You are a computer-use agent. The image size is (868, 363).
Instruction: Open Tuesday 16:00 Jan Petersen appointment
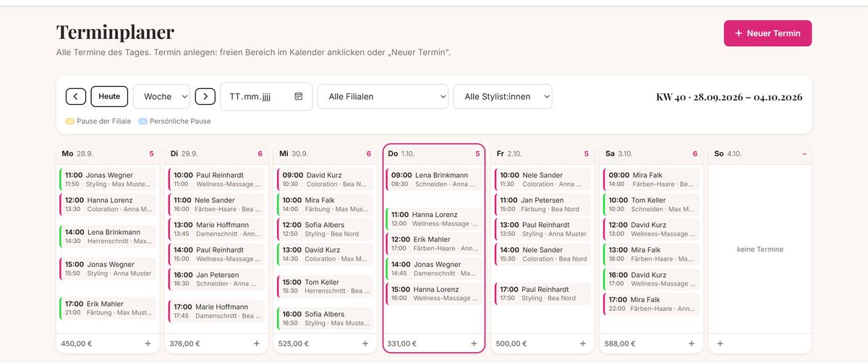click(216, 279)
